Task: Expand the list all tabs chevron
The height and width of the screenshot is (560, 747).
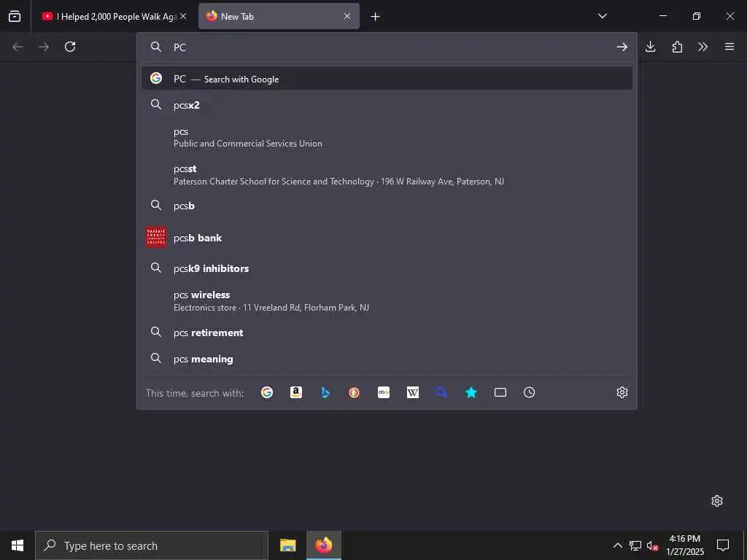Action: 602,16
